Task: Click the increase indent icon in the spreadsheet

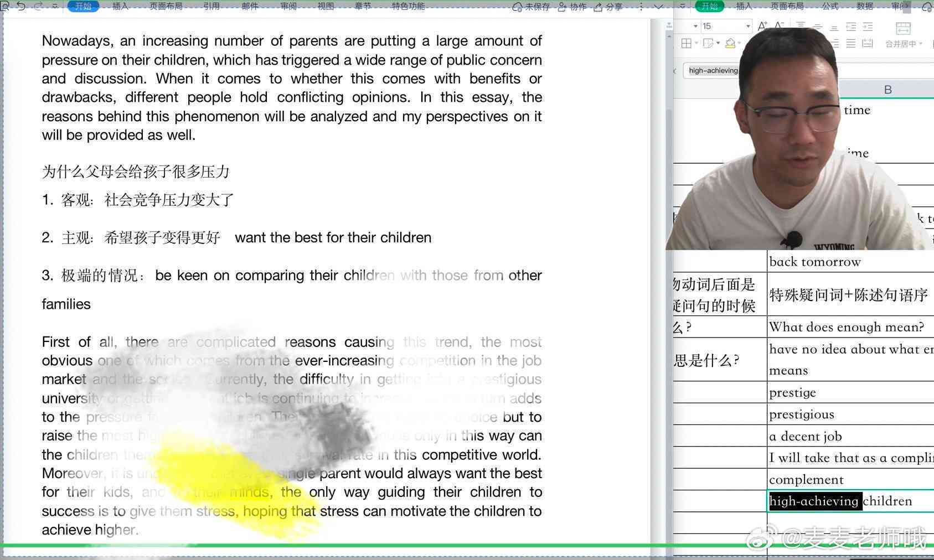Action: coord(868,26)
